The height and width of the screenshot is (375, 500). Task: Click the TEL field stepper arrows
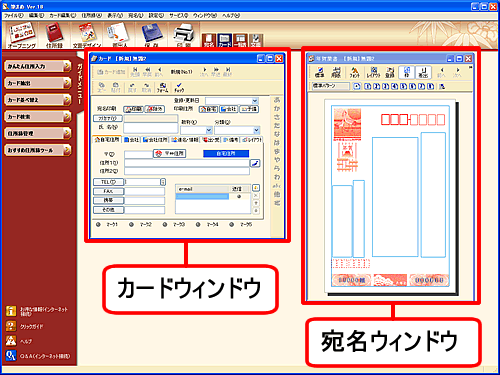[163, 182]
